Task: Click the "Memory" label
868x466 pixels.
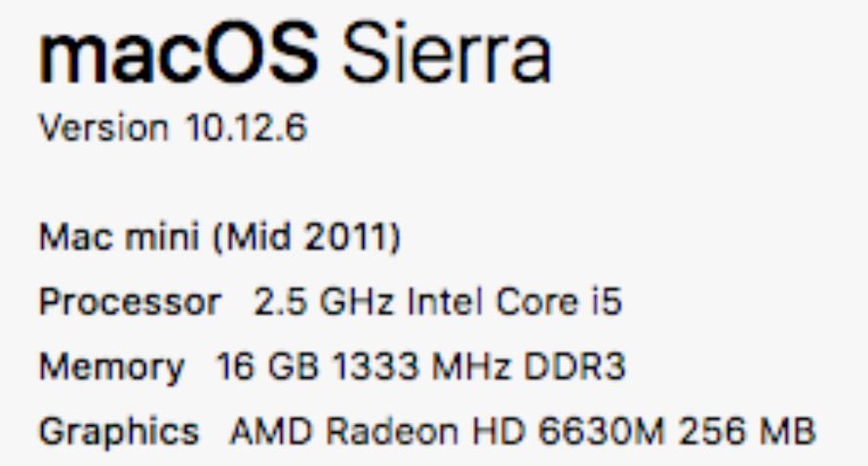Action: coord(111,368)
